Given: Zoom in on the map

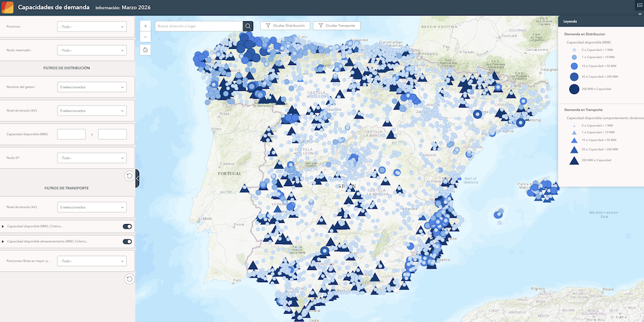Looking at the screenshot, I should (x=146, y=26).
